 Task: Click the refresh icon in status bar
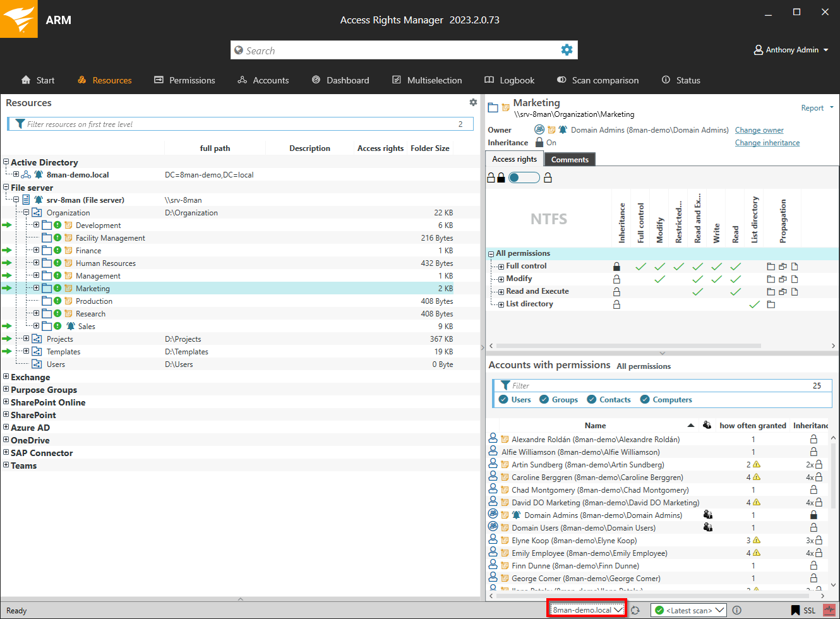coord(635,610)
